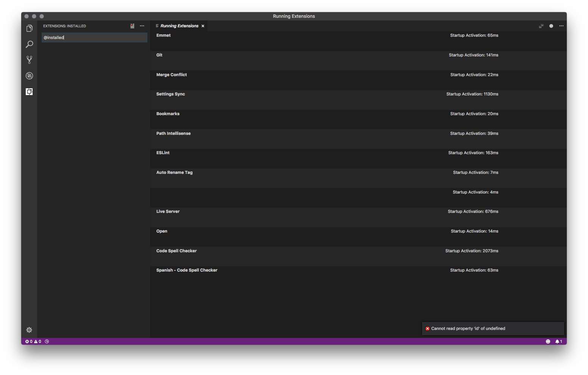588x375 pixels.
Task: Click inside the @installed search field
Action: pyautogui.click(x=94, y=37)
